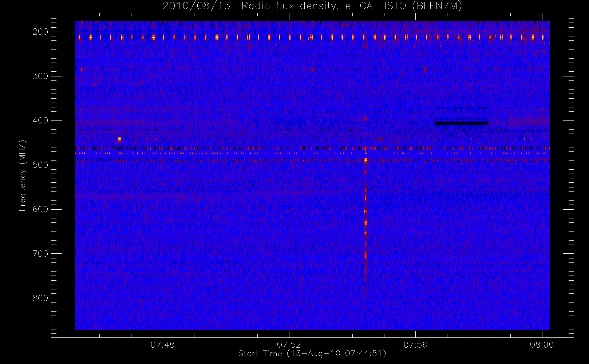Click the 600 frequency tick label
This screenshot has width=589, height=364.
click(40, 209)
